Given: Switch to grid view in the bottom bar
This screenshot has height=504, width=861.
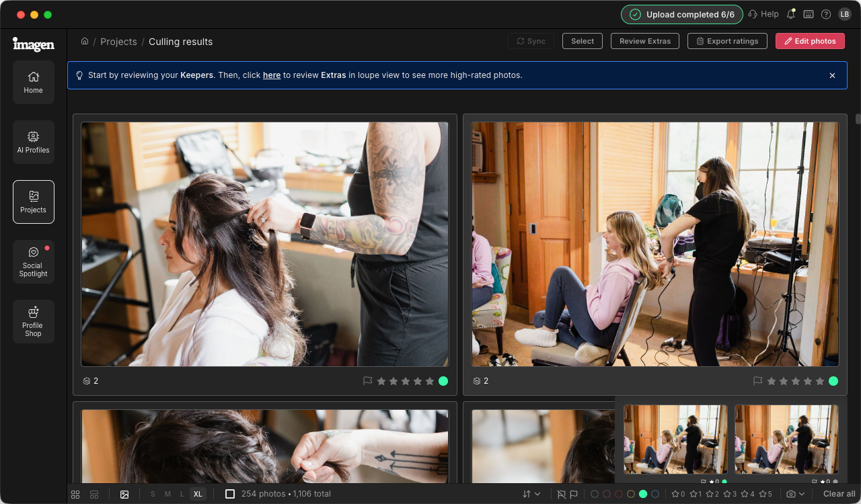Looking at the screenshot, I should (x=75, y=494).
